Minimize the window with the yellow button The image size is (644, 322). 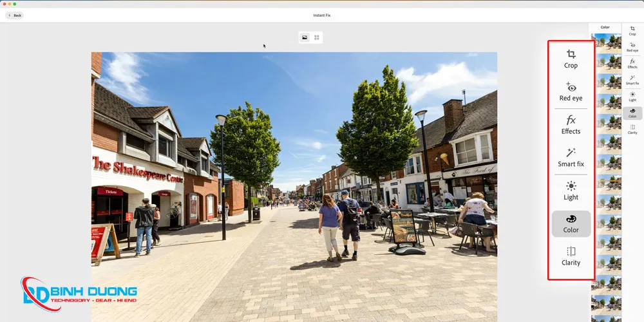click(x=10, y=4)
